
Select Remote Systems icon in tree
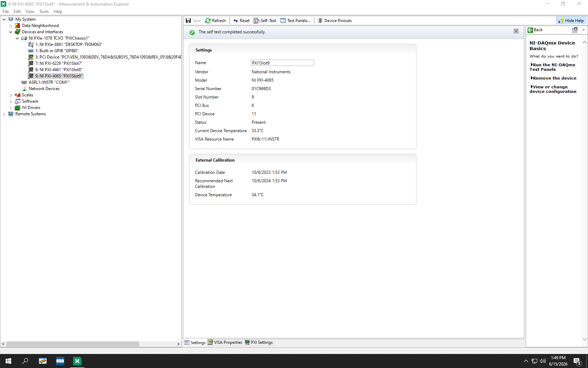[11, 114]
